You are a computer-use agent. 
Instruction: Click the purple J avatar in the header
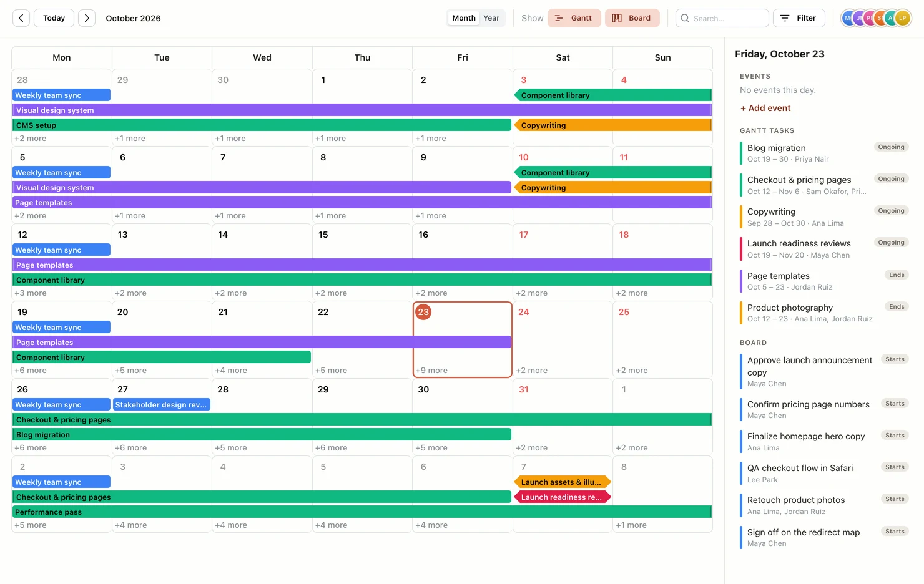click(859, 18)
